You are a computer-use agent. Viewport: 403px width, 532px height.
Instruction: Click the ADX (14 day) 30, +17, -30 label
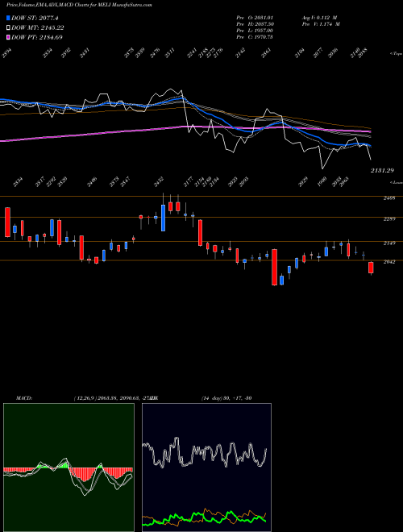pos(226,398)
